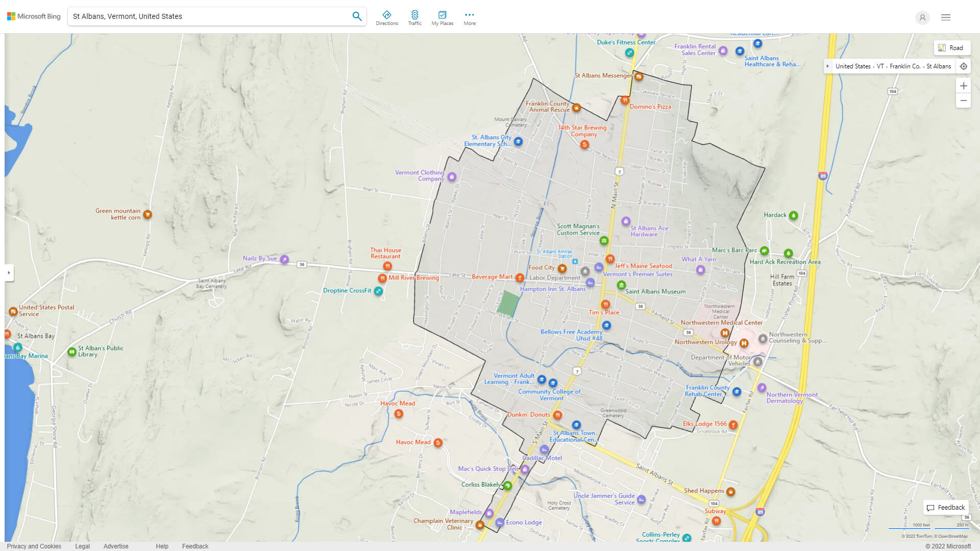The width and height of the screenshot is (980, 551).
Task: Click the More options icon
Action: tap(469, 16)
